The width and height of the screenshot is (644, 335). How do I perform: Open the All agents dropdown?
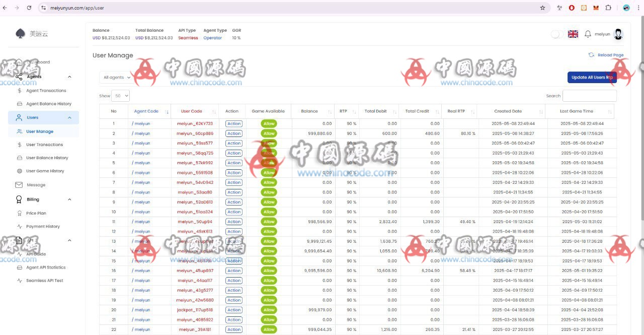[117, 78]
